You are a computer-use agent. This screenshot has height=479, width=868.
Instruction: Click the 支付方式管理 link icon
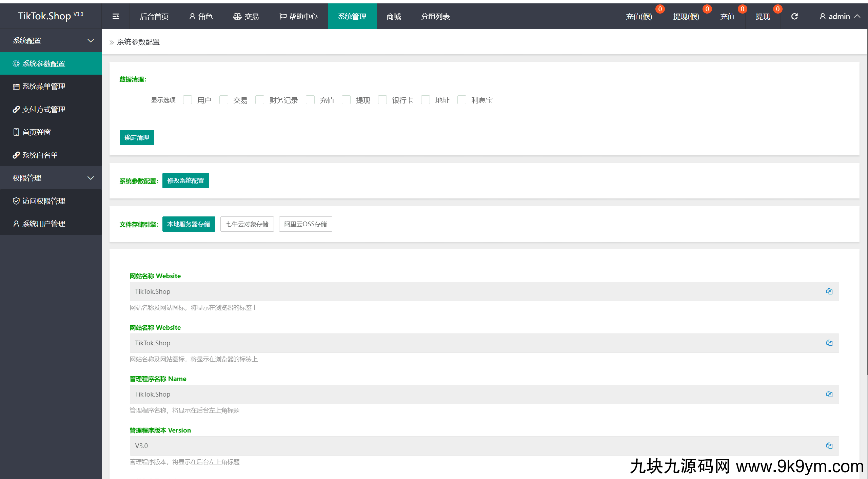(x=16, y=109)
